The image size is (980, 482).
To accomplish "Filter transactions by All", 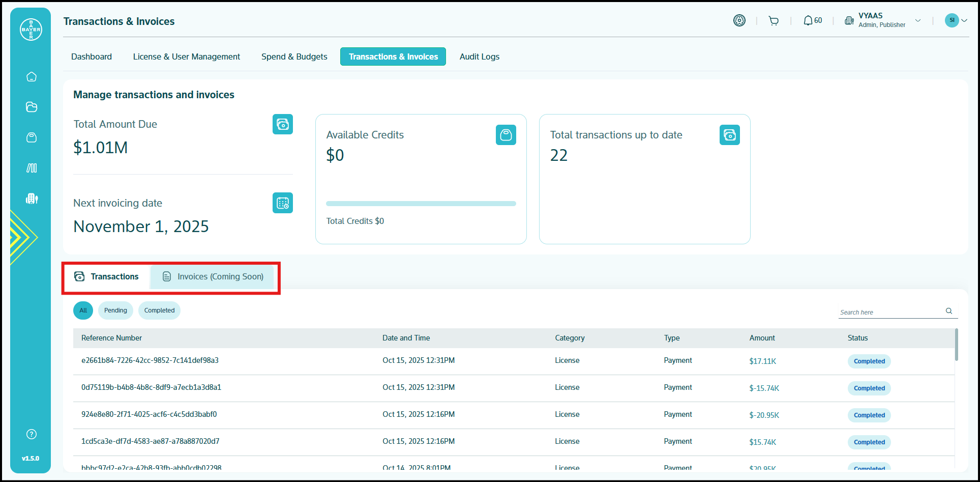I will [x=83, y=310].
